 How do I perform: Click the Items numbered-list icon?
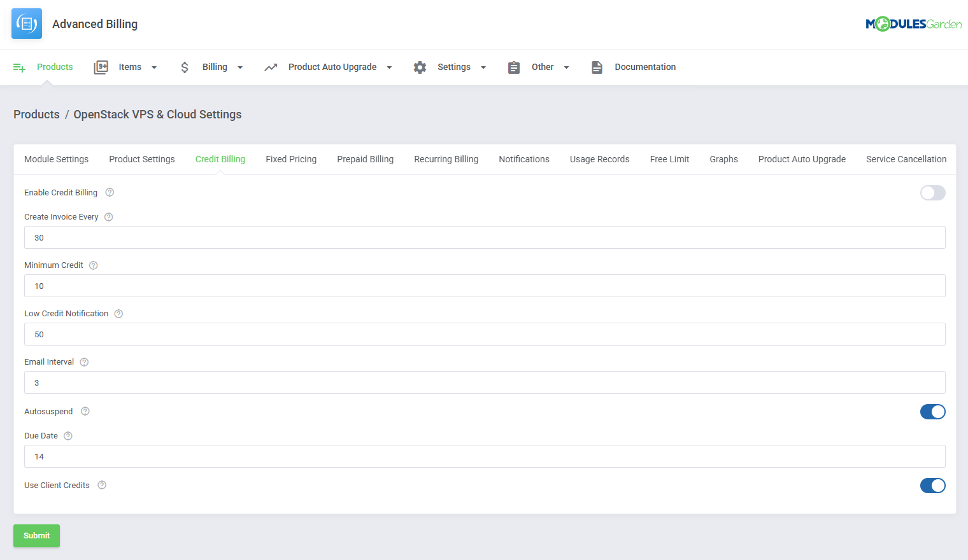tap(101, 67)
